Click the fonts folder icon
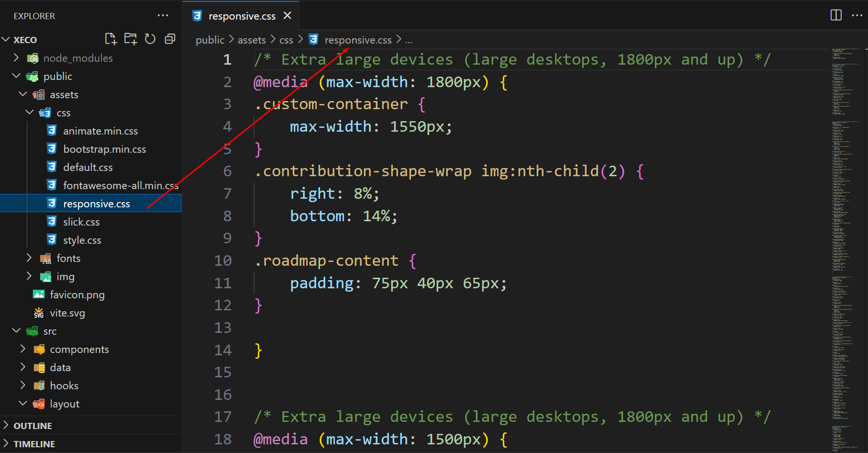The image size is (868, 453). pos(45,259)
